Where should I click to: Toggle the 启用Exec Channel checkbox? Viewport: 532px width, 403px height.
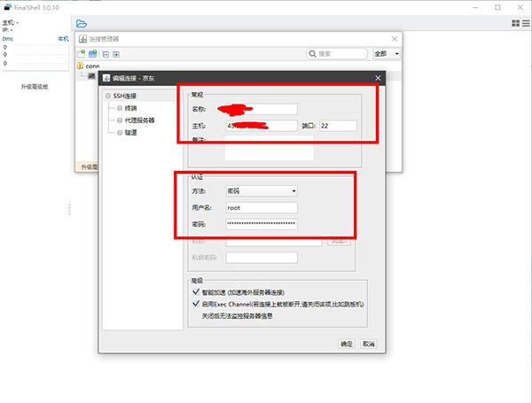[x=195, y=303]
